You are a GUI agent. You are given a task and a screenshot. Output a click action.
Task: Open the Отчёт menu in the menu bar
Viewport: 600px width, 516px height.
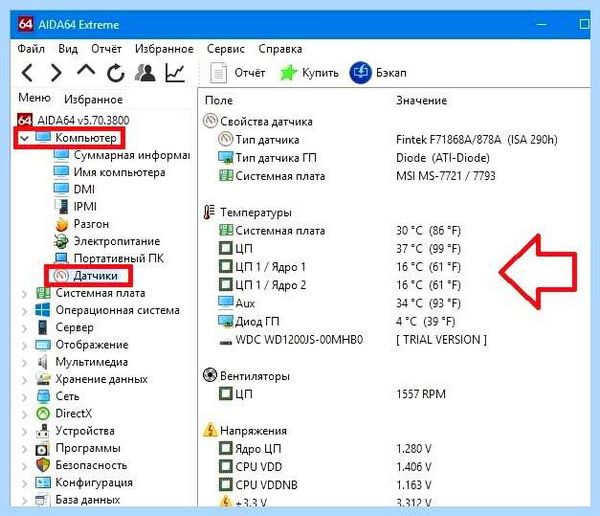click(106, 49)
